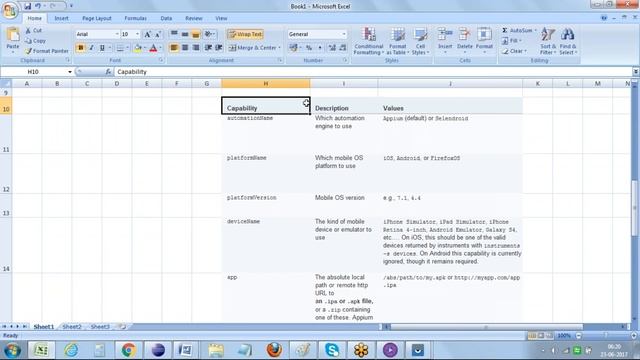
Task: Toggle Underline formatting
Action: tap(102, 48)
